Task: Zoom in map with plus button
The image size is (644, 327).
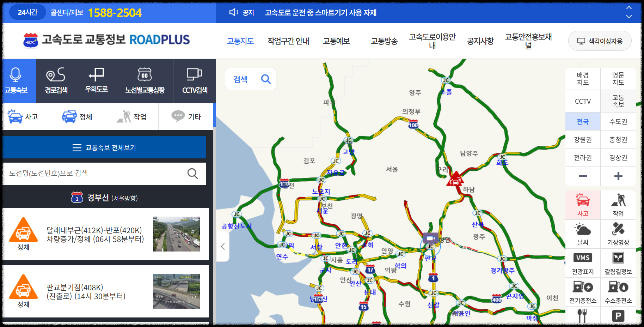Action: pos(618,176)
